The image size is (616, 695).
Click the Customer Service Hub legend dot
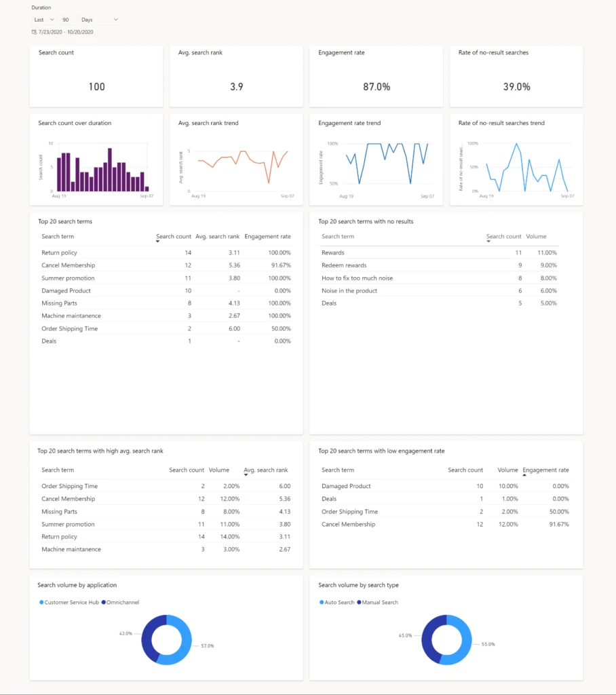click(x=41, y=602)
